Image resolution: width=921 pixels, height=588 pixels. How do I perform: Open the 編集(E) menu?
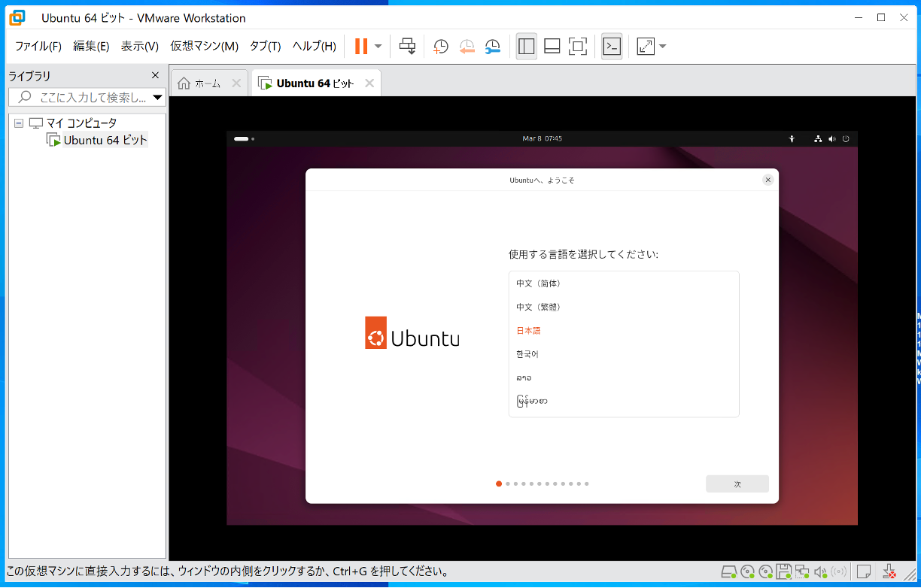point(91,46)
